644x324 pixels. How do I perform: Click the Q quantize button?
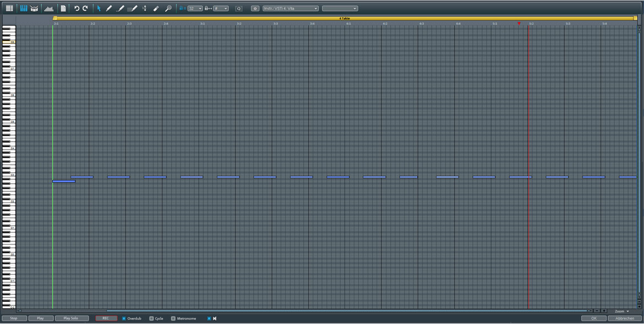click(x=239, y=8)
